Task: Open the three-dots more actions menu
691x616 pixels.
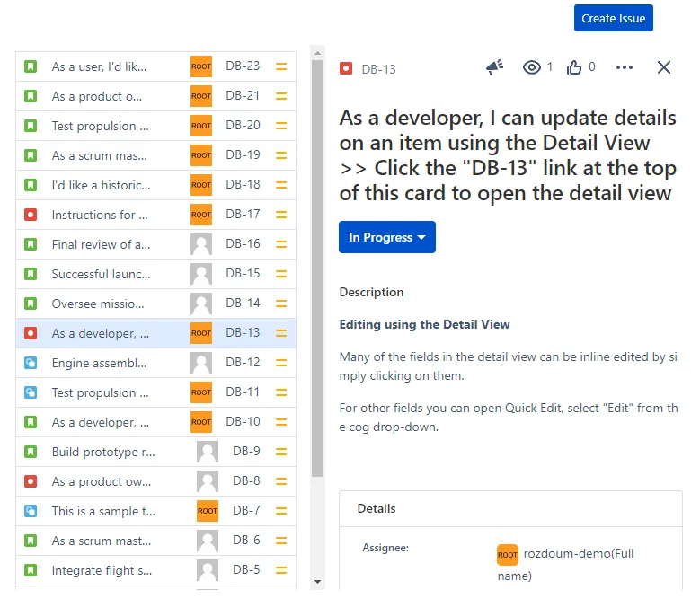Action: tap(624, 67)
